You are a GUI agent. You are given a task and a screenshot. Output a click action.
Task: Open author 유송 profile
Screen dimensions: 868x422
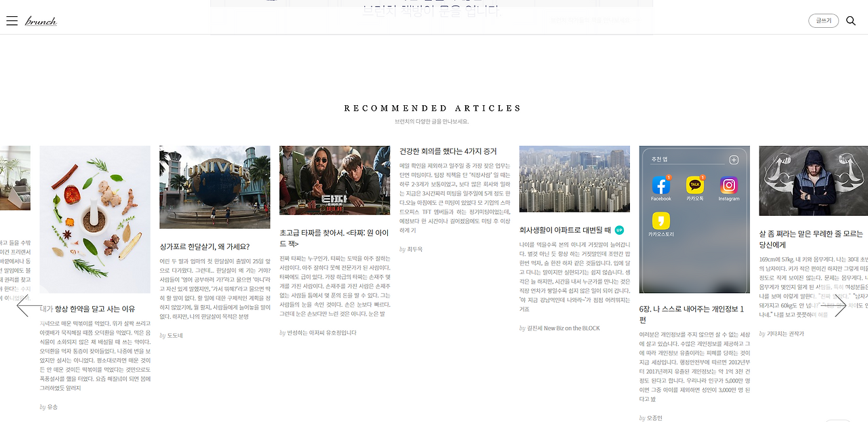point(52,407)
